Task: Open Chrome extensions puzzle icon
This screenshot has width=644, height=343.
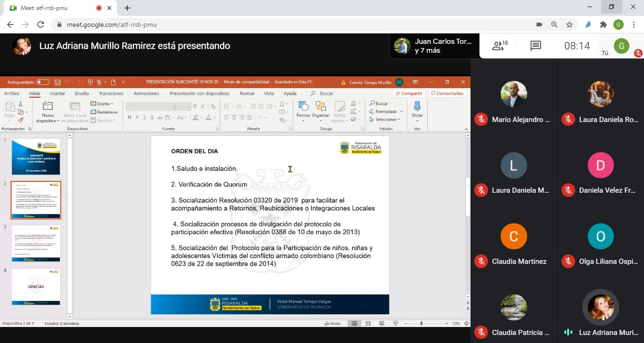Action: 603,24
